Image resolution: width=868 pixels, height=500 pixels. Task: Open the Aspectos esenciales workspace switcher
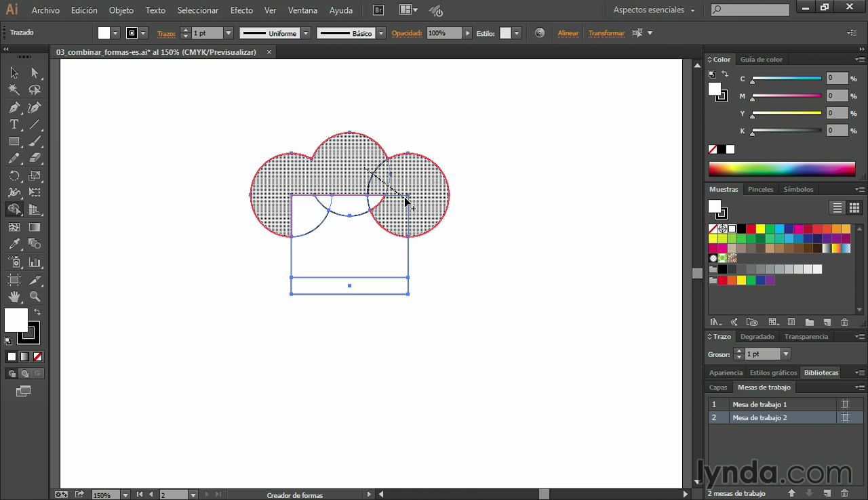[x=654, y=10]
